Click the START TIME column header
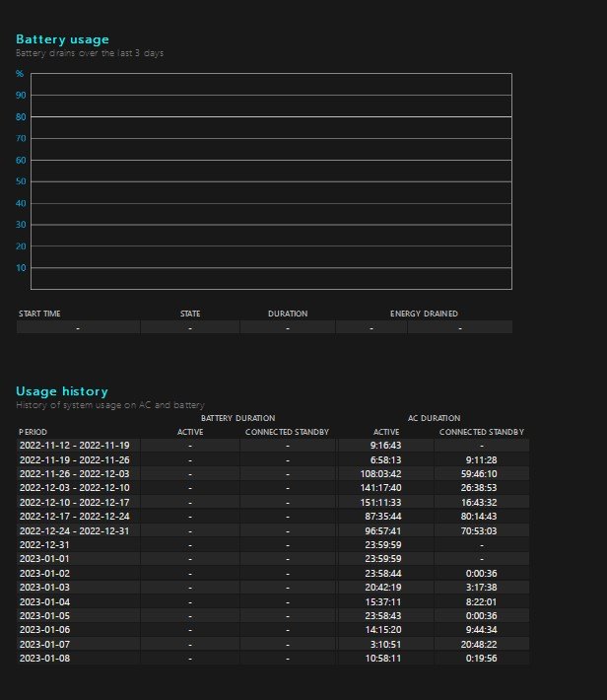607x700 pixels. point(39,314)
